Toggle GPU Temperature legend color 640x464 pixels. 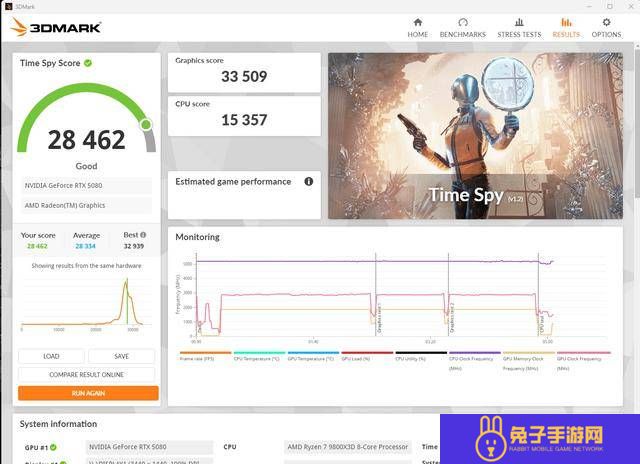pyautogui.click(x=313, y=353)
